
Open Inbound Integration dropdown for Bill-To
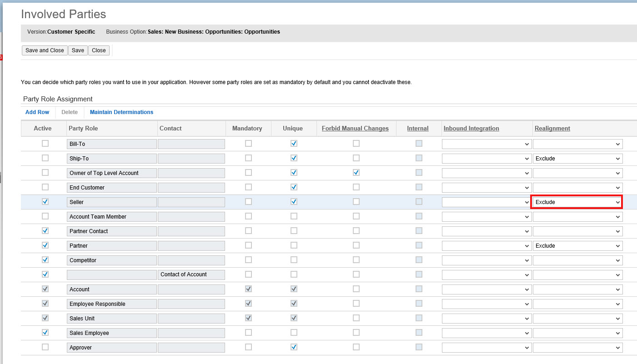pyautogui.click(x=487, y=144)
